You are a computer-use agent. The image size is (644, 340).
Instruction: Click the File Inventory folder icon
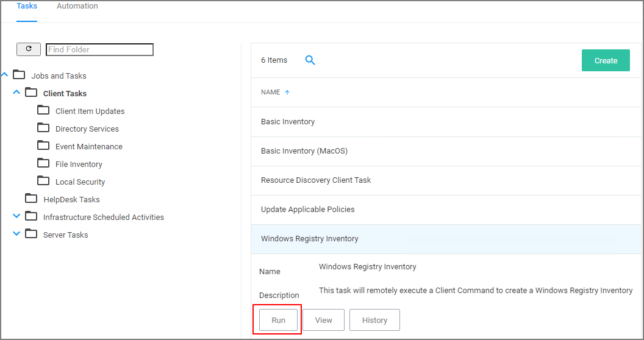pyautogui.click(x=43, y=164)
